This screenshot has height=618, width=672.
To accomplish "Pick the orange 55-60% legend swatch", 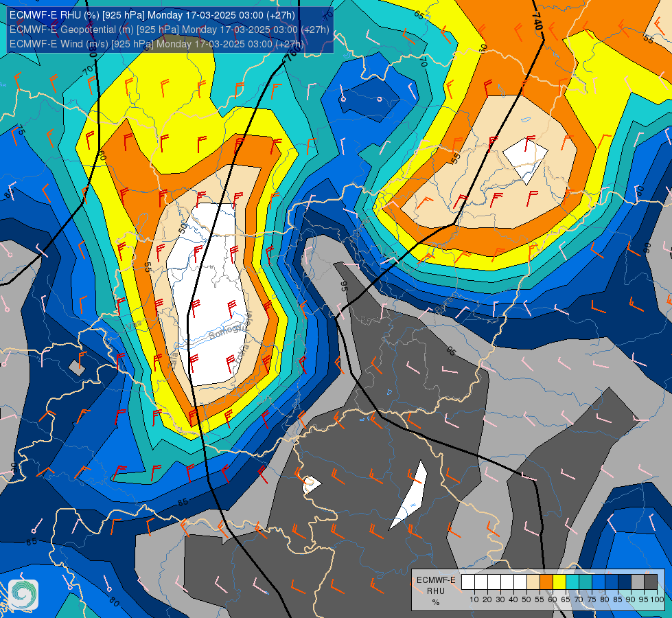I will (546, 582).
